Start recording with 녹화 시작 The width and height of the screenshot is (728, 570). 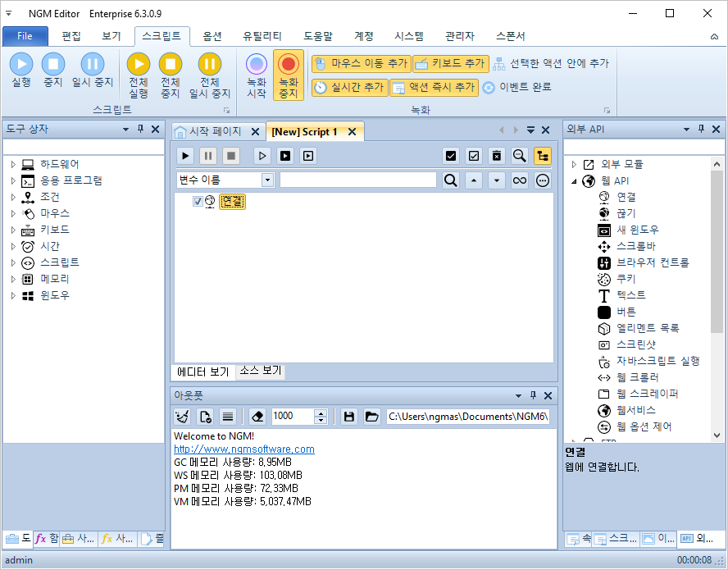pyautogui.click(x=257, y=75)
